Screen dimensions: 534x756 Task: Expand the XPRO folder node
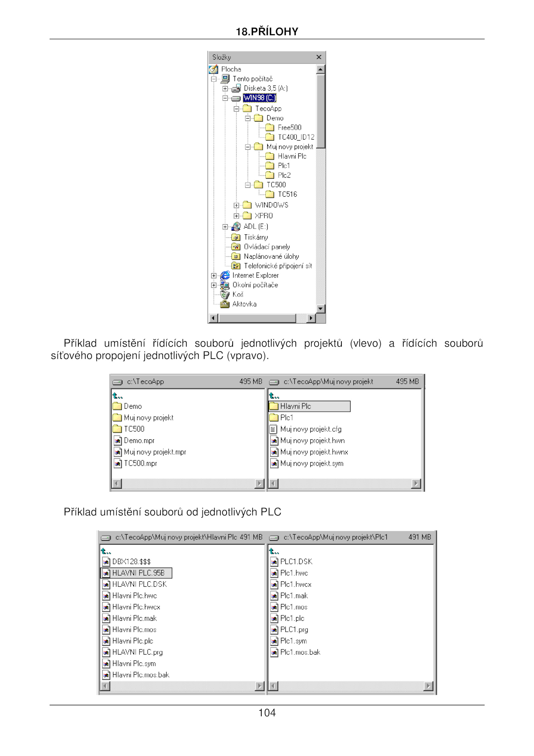(236, 216)
